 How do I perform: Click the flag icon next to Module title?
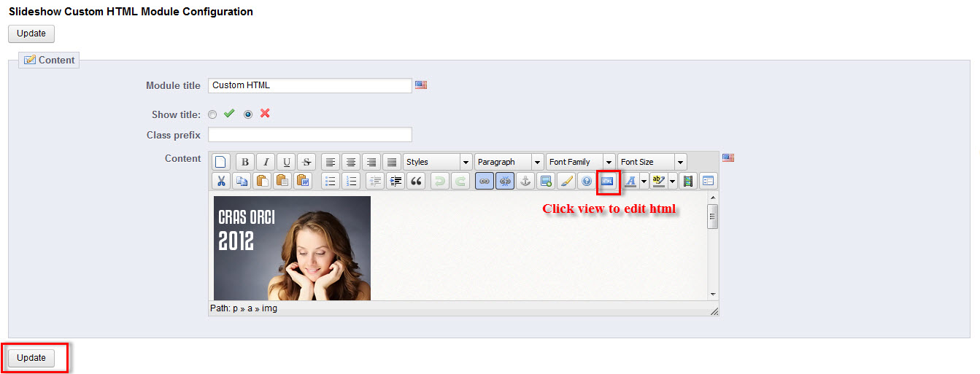click(x=421, y=85)
